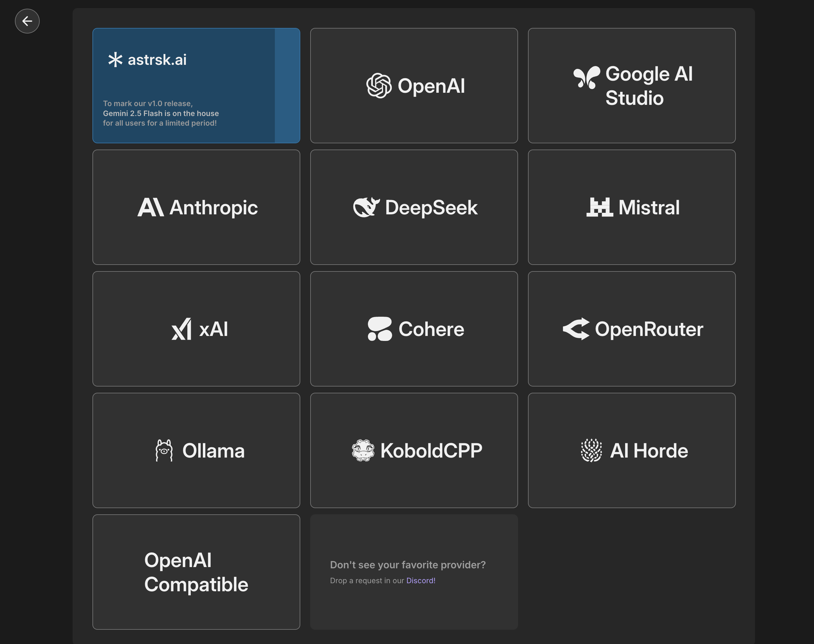Click the astrsk.ai asterisk logo

[115, 60]
